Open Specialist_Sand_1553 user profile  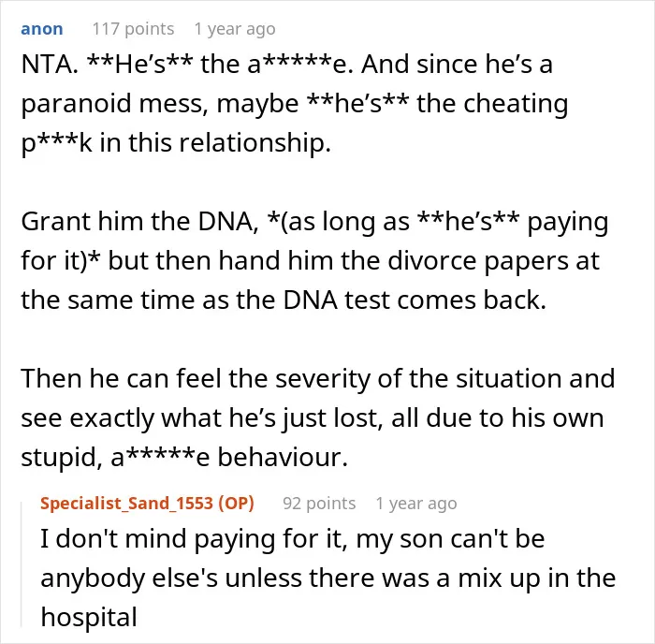point(126,504)
